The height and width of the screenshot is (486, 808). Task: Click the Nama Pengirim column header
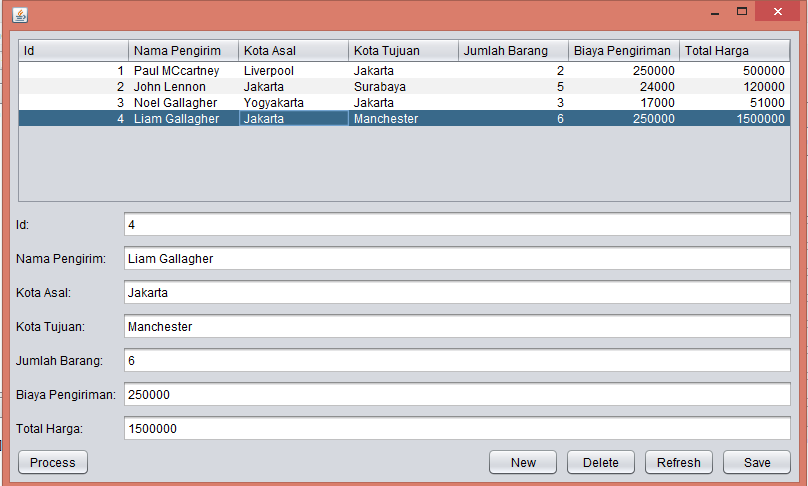pyautogui.click(x=183, y=51)
